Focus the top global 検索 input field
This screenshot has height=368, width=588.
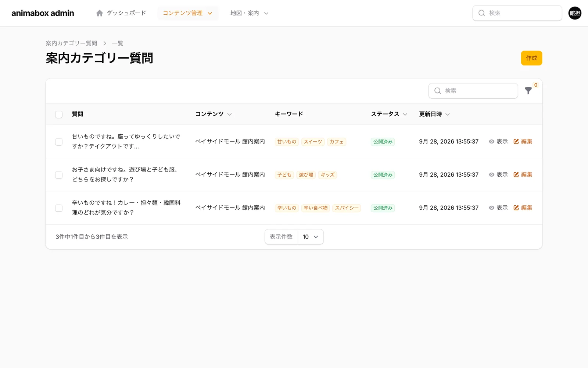pyautogui.click(x=517, y=13)
